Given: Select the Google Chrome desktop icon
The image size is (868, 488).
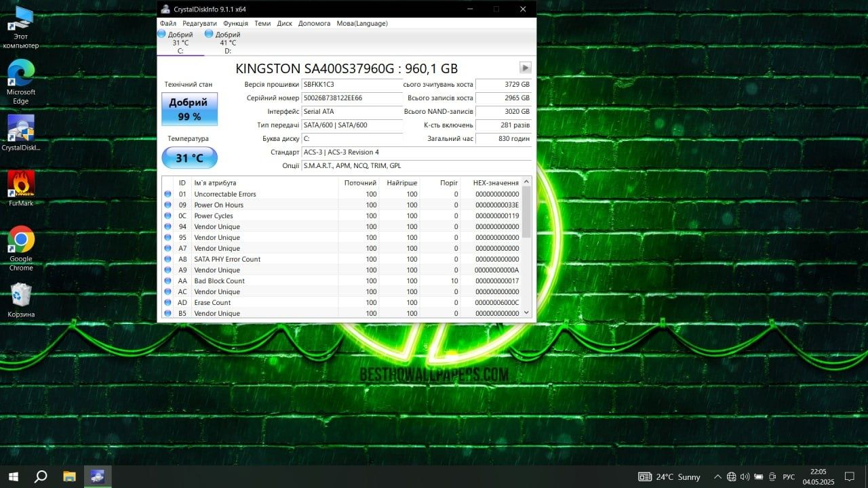Looking at the screenshot, I should (21, 248).
